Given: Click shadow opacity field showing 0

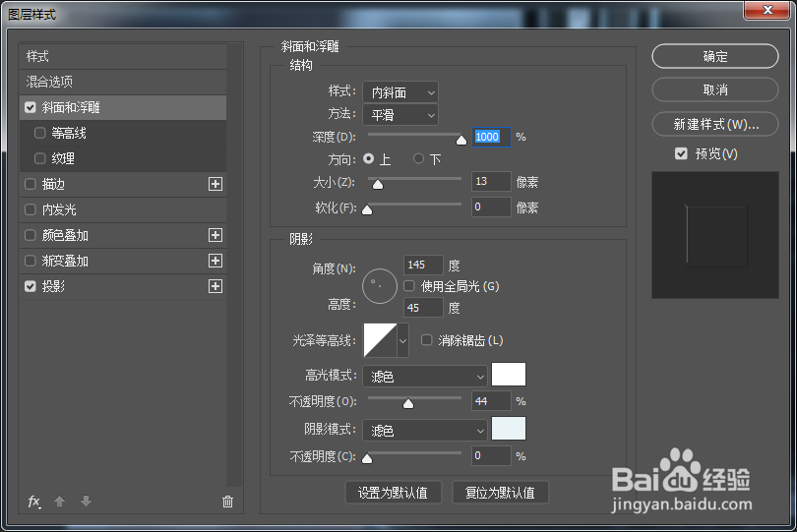Looking at the screenshot, I should 491,455.
